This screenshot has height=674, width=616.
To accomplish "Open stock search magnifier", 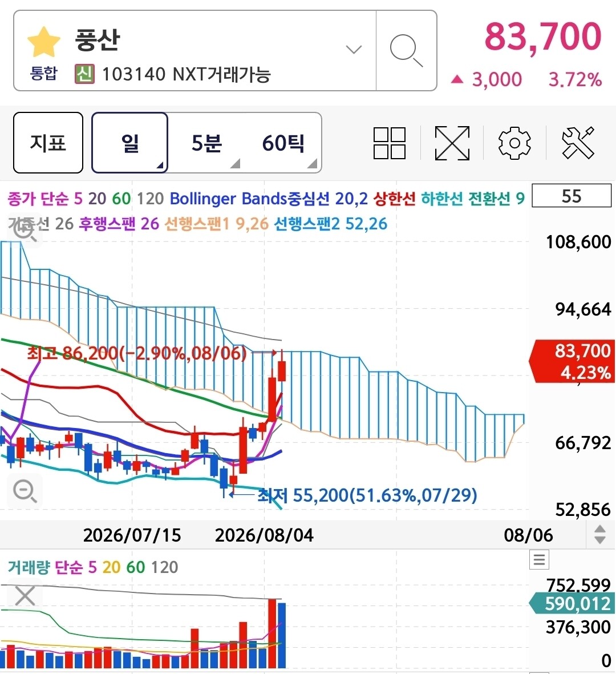I will [x=406, y=51].
